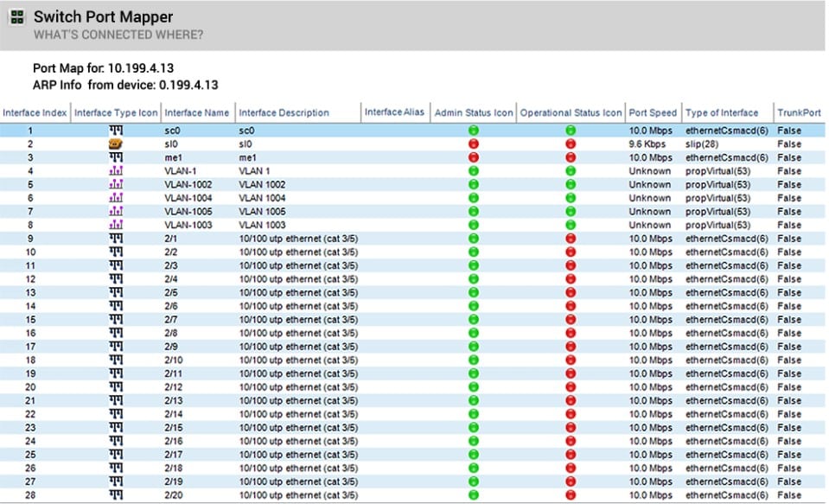Click interface index 24
Image resolution: width=829 pixels, height=504 pixels.
pyautogui.click(x=30, y=441)
